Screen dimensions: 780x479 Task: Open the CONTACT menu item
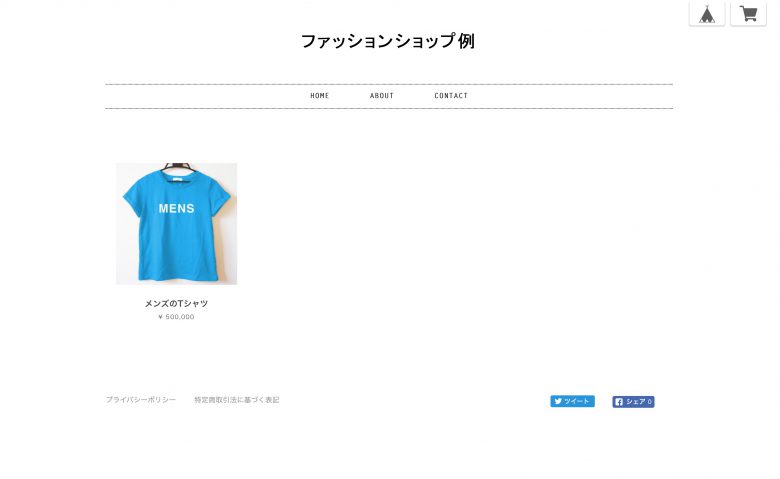[x=451, y=96]
